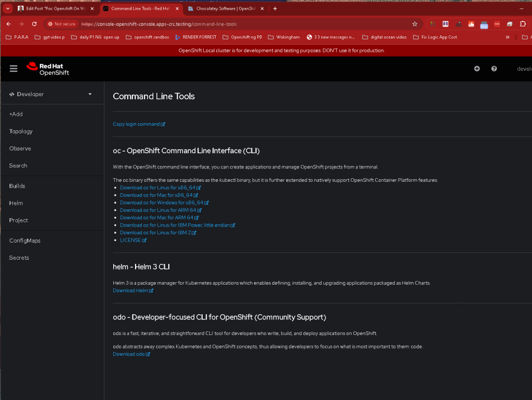This screenshot has width=532, height=400.
Task: Reload the page
Action: pos(34,24)
